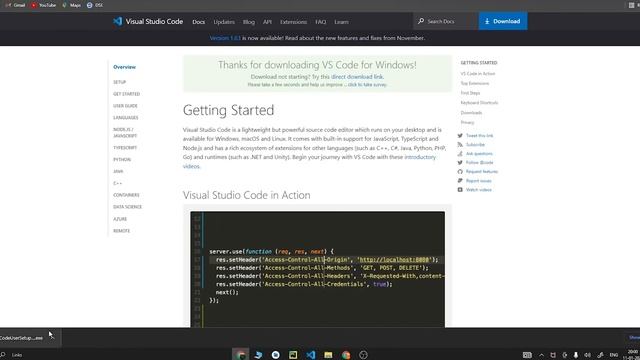Click the GitHub icon beside Request features
This screenshot has width=640, height=360.
tap(460, 171)
